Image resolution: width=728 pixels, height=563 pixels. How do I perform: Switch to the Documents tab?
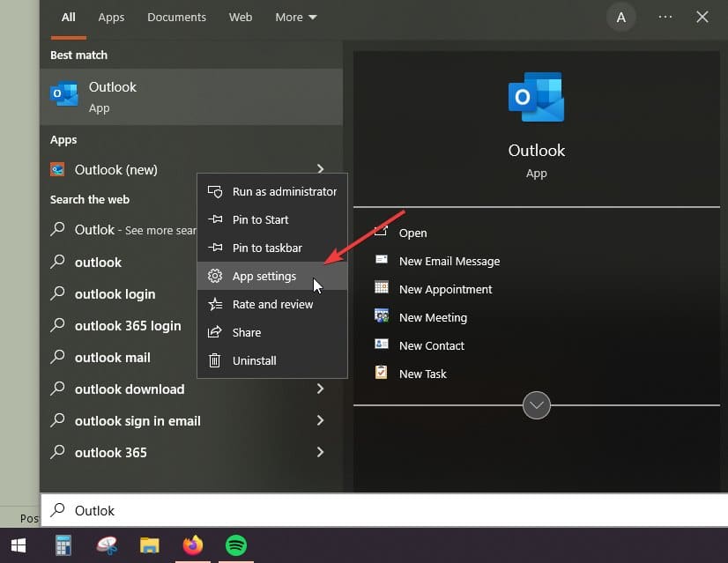tap(176, 17)
